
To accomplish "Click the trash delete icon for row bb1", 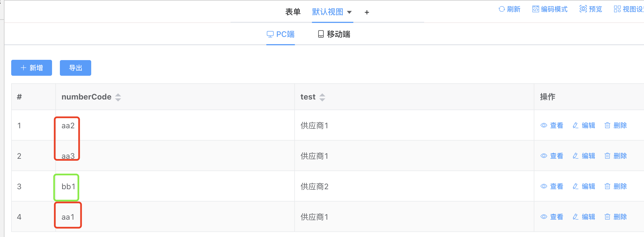I will pyautogui.click(x=607, y=186).
